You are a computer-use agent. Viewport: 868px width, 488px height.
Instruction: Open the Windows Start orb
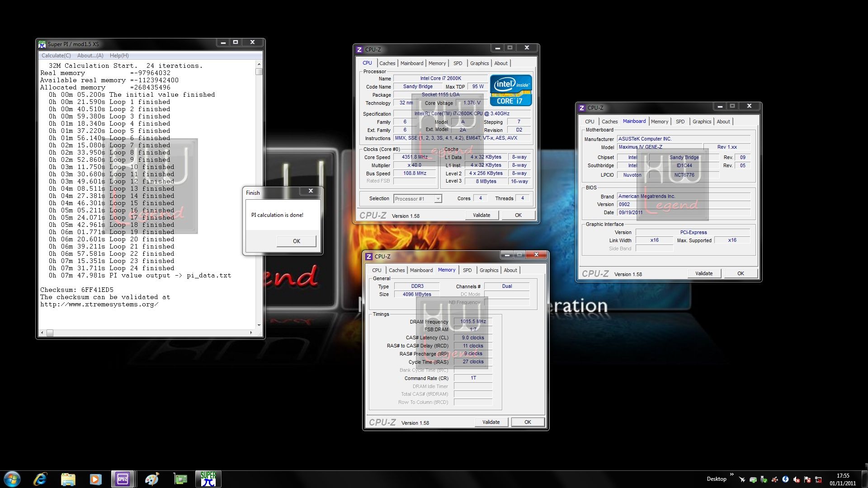12,479
